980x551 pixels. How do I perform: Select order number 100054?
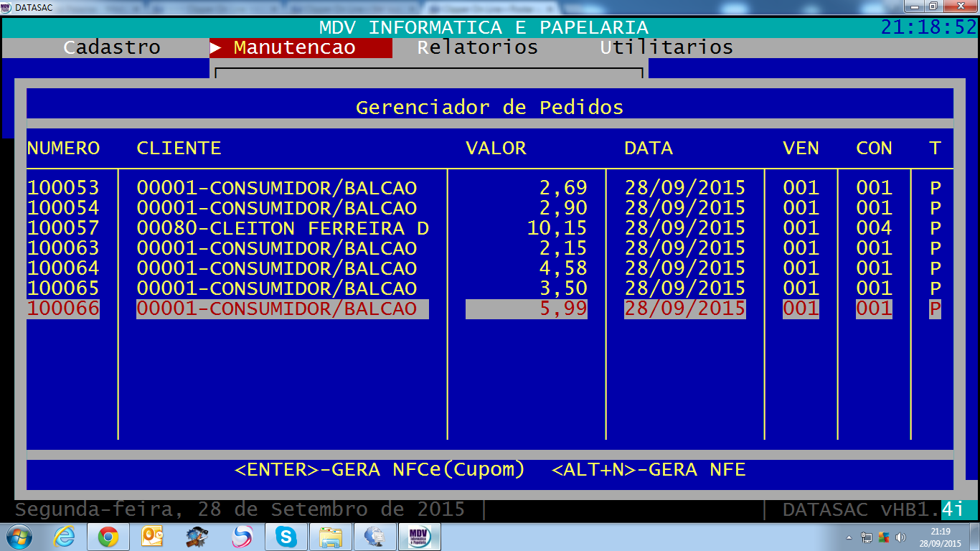(63, 208)
